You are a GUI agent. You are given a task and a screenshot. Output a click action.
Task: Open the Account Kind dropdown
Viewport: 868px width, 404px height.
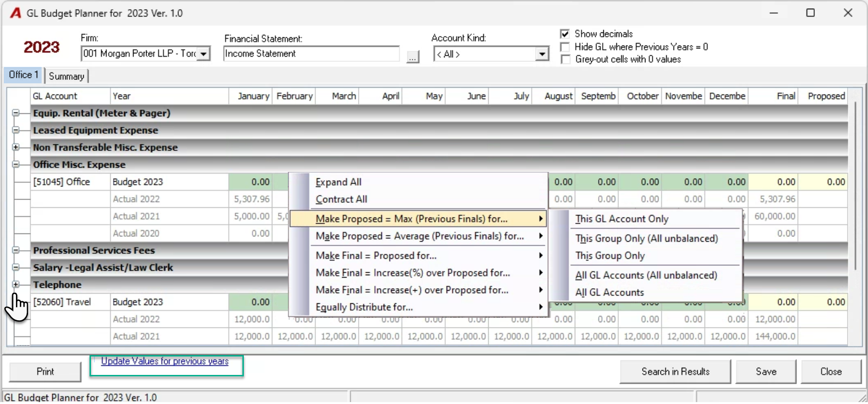542,54
